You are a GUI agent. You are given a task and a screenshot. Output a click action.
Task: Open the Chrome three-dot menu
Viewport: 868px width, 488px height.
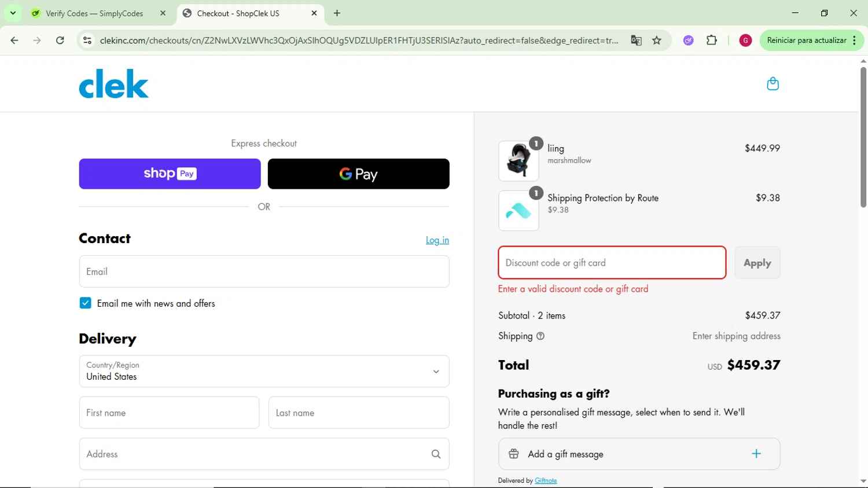coord(854,41)
